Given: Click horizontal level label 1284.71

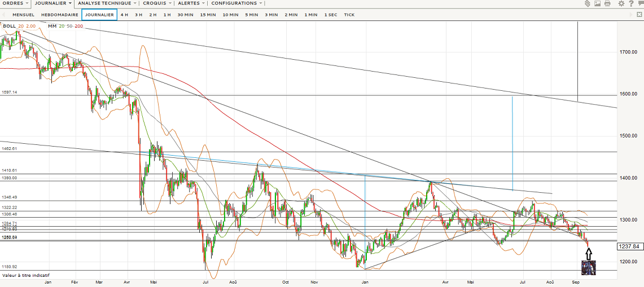Looking at the screenshot, I should pyautogui.click(x=10, y=223).
